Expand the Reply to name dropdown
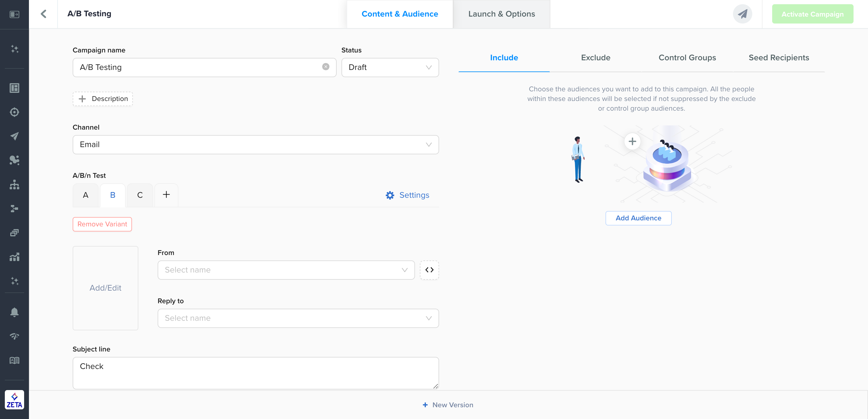868x419 pixels. coord(298,318)
